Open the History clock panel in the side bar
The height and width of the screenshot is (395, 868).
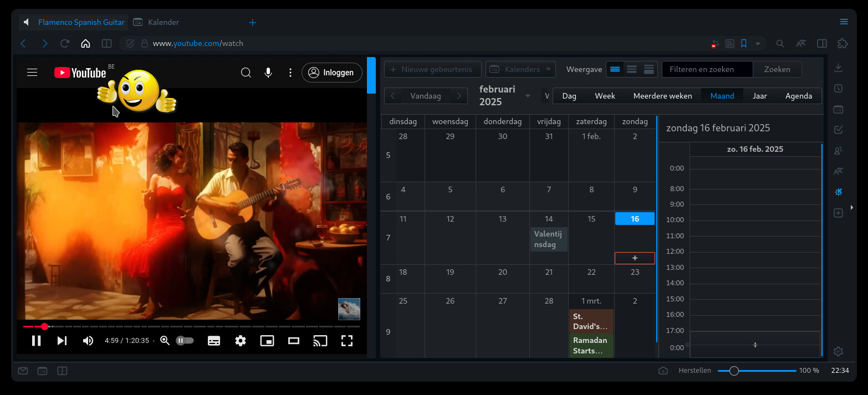pos(839,89)
